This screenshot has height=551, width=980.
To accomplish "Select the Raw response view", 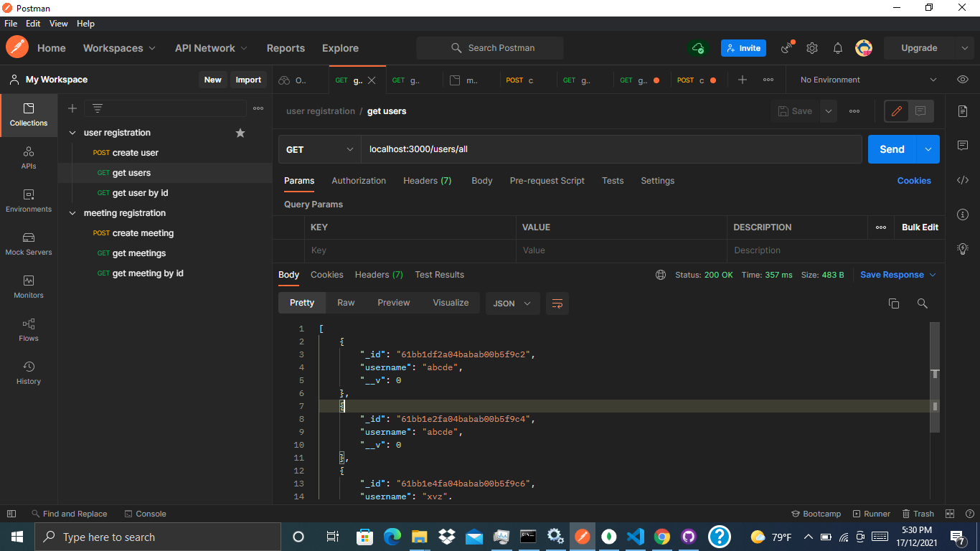I will [346, 303].
